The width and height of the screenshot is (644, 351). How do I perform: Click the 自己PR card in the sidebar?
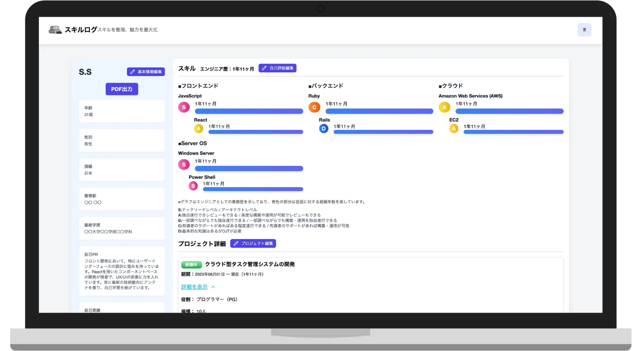121,271
